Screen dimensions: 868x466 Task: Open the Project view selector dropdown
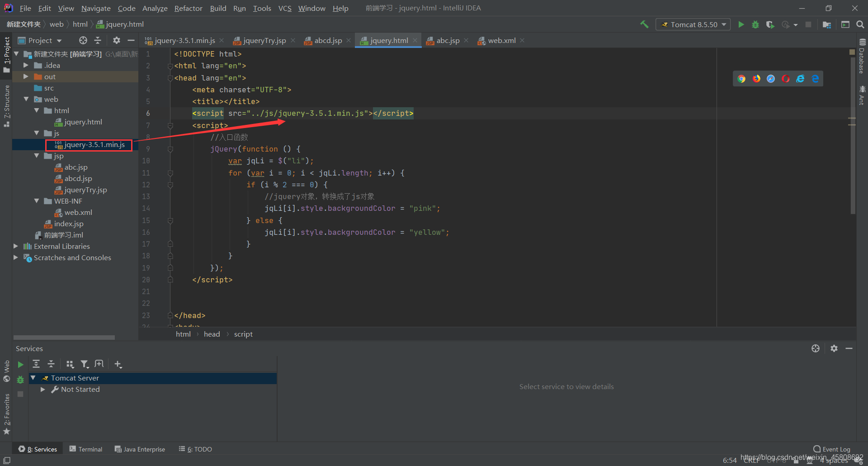(40, 40)
